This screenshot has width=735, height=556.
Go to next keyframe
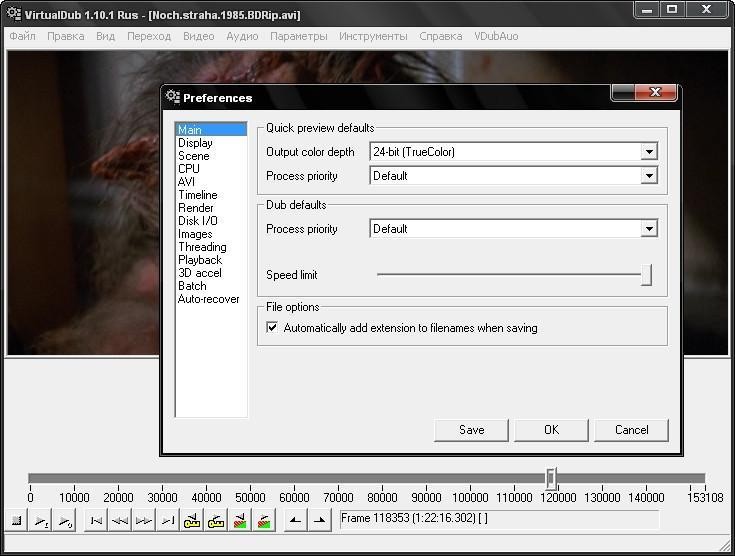point(216,520)
